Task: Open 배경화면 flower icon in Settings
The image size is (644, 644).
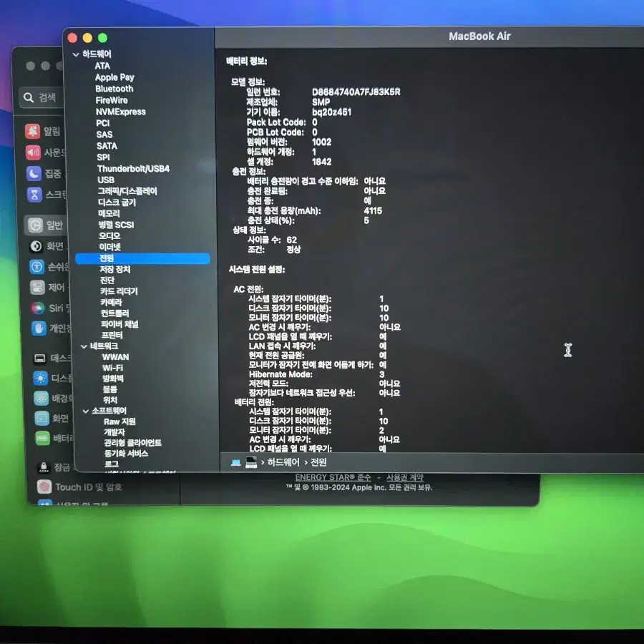Action: [x=41, y=398]
